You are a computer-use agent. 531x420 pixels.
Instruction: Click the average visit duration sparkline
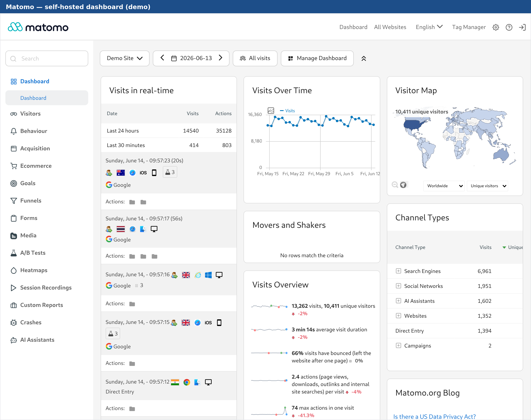[x=269, y=330]
